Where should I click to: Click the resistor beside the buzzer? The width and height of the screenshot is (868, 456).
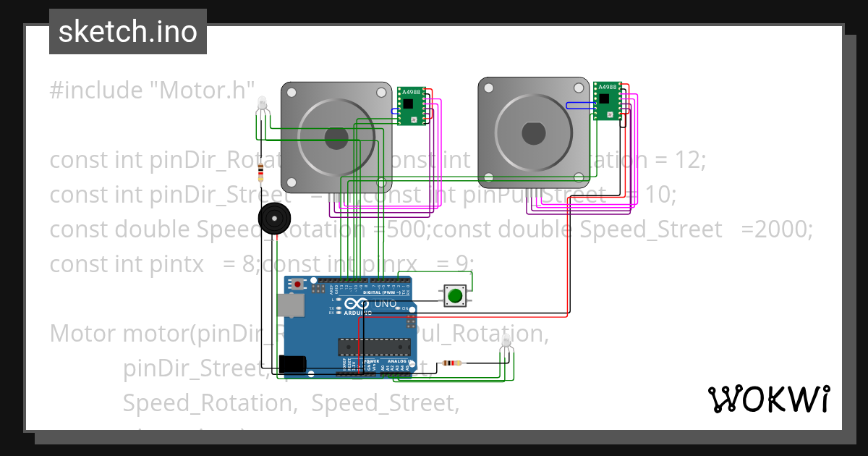pos(260,174)
